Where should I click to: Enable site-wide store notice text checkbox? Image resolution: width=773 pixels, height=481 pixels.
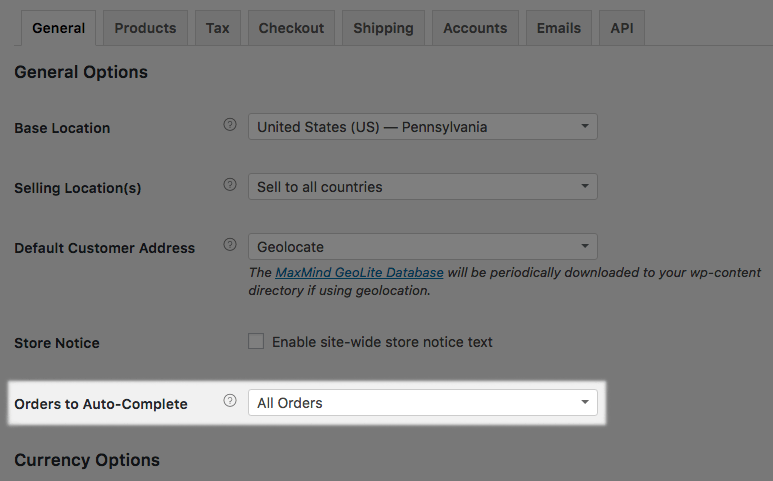pyautogui.click(x=256, y=341)
